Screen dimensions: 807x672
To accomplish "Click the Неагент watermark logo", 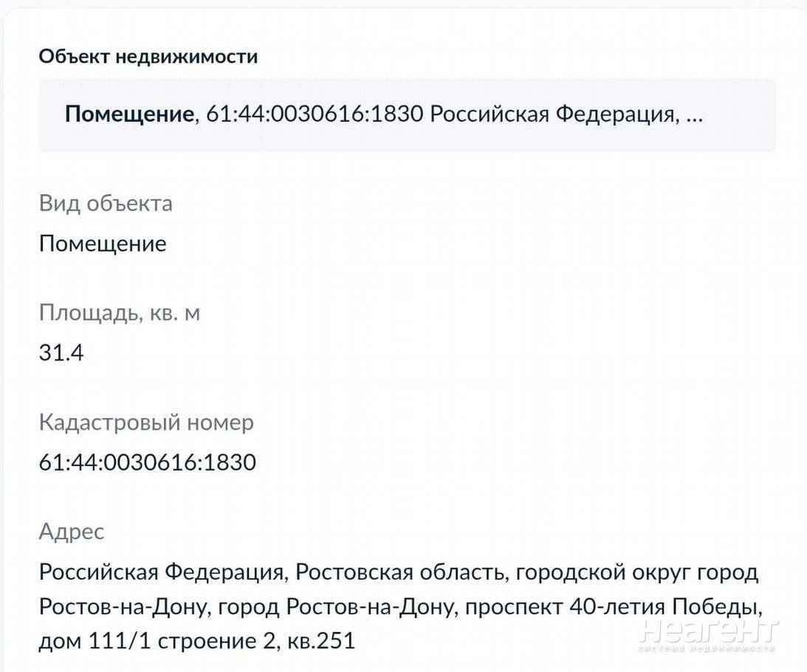I will (x=712, y=629).
